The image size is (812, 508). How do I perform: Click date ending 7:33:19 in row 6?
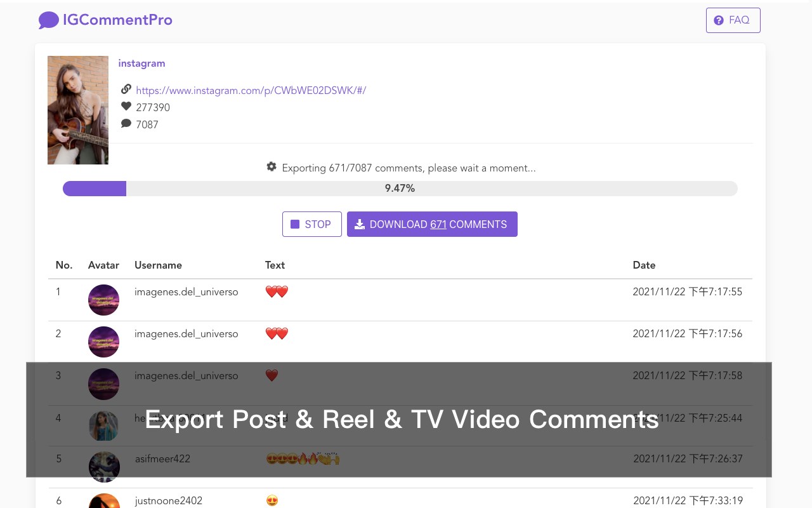point(688,501)
